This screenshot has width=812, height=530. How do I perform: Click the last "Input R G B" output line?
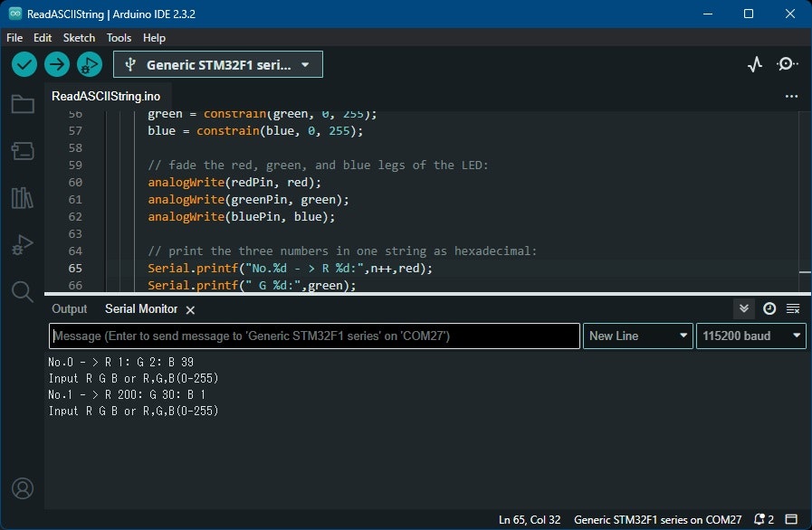(134, 411)
